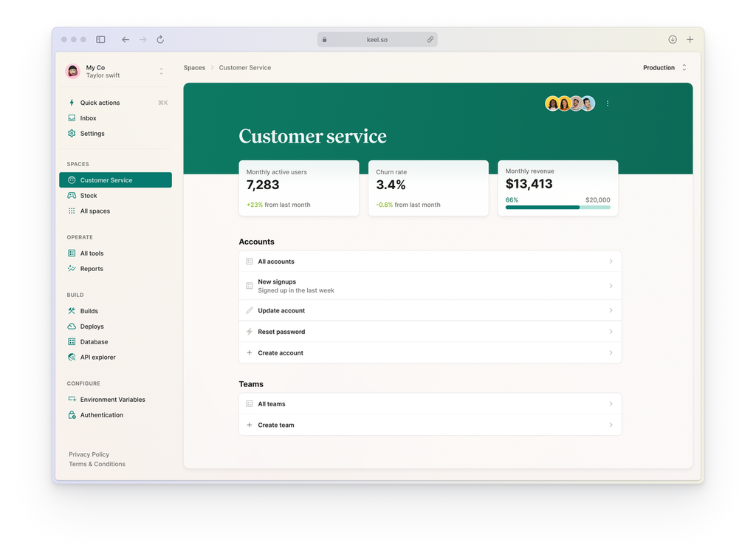Open Quick actions in sidebar

(116, 102)
